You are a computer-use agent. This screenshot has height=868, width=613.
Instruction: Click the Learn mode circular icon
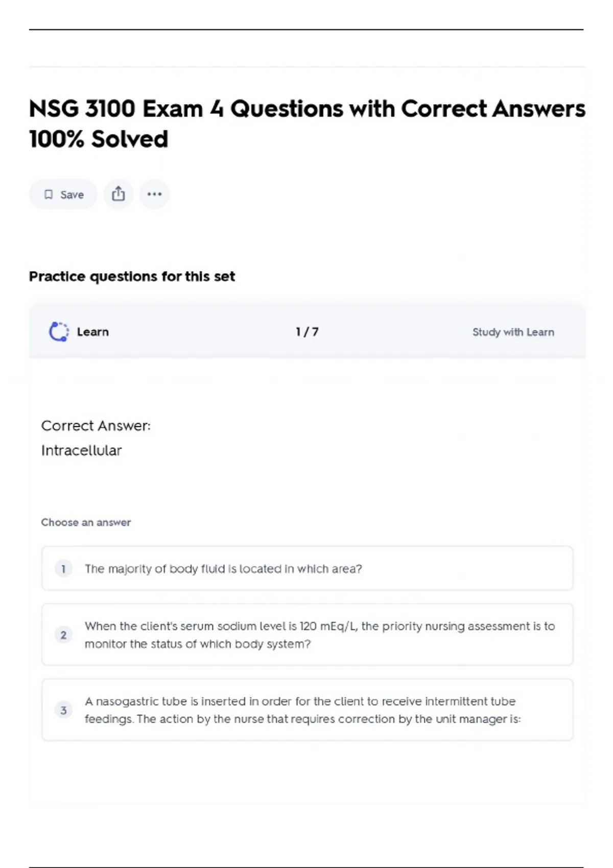59,332
